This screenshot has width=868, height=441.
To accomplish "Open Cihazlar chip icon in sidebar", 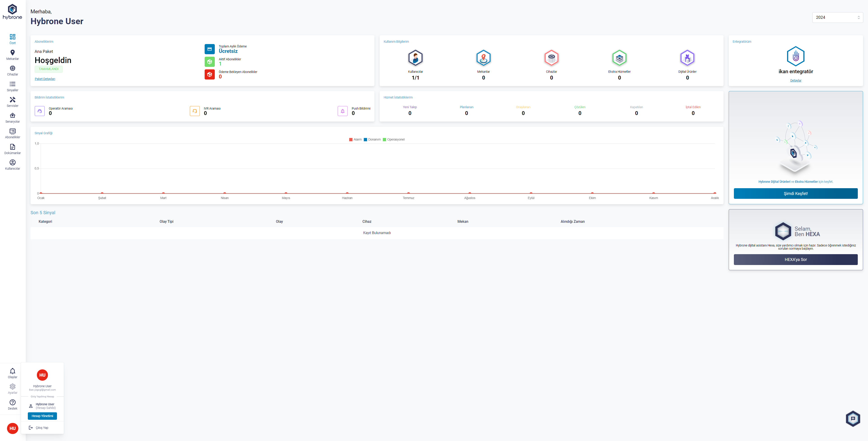I will [x=12, y=68].
